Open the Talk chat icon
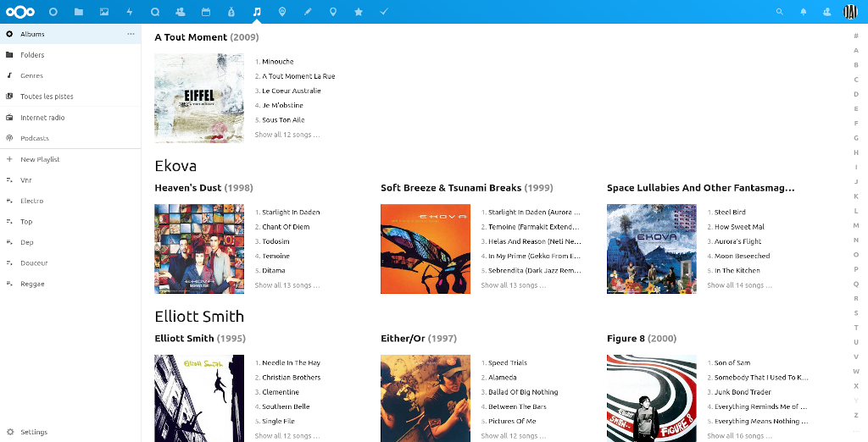 tap(155, 12)
